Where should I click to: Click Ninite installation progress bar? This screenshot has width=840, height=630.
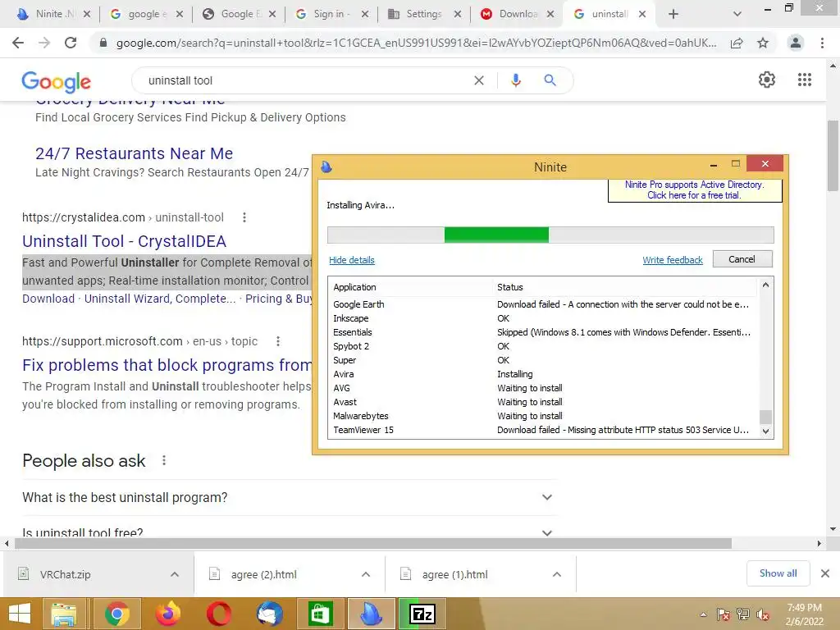[x=550, y=235]
